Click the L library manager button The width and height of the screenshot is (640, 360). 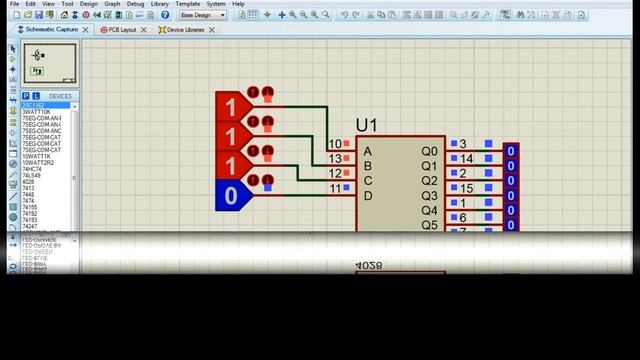[36, 96]
